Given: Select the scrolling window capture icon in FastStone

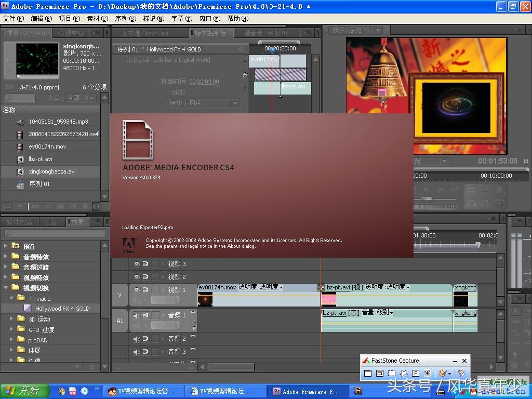Looking at the screenshot, I should (428, 373).
